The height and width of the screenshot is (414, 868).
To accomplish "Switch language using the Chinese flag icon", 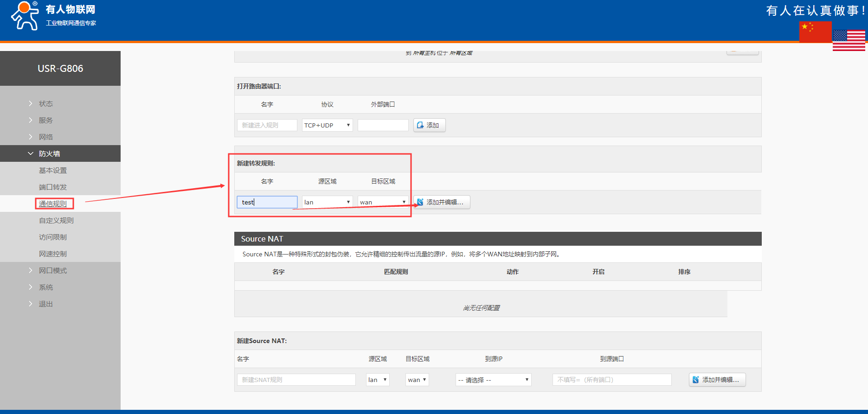I will (815, 32).
